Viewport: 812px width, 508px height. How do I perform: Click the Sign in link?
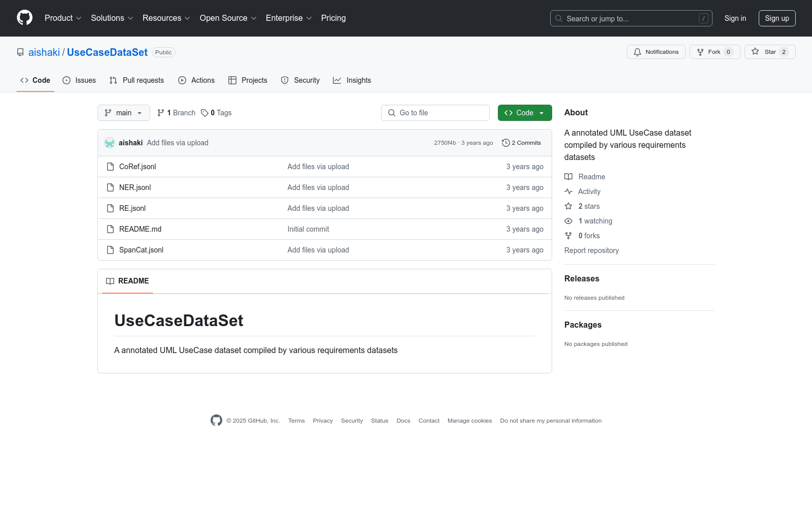click(x=735, y=18)
